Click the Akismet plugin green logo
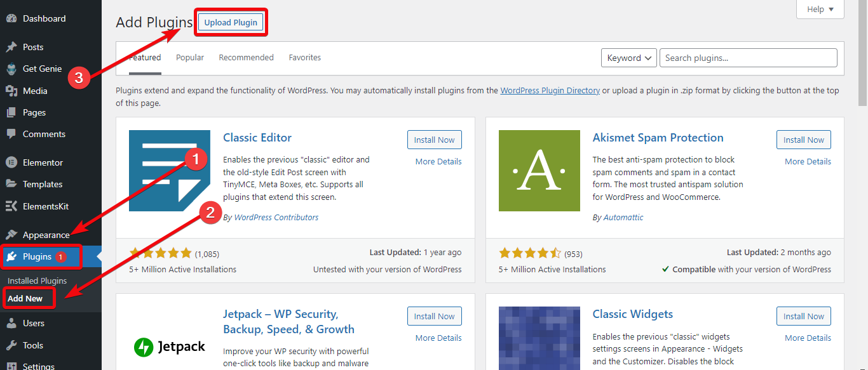This screenshot has height=370, width=868. (x=539, y=171)
